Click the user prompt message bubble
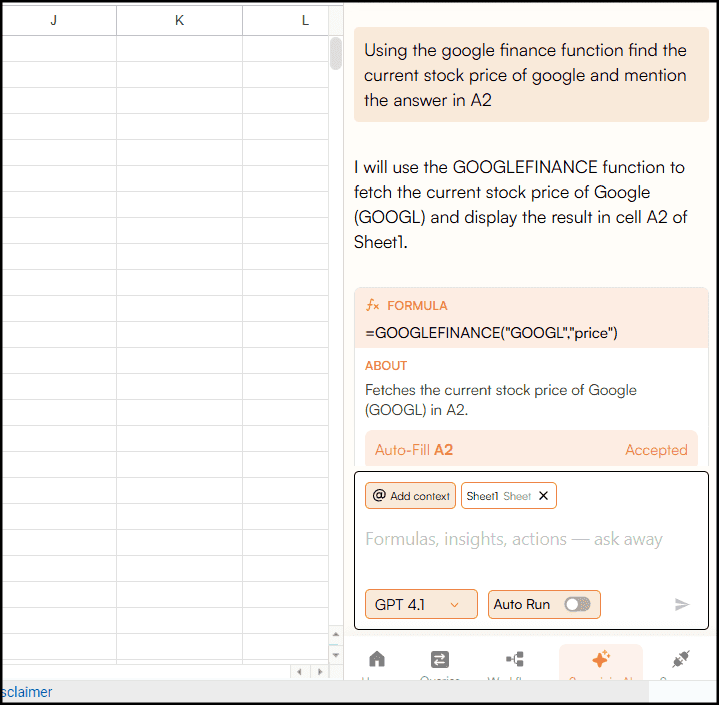Screen dimensions: 719x705 531,75
